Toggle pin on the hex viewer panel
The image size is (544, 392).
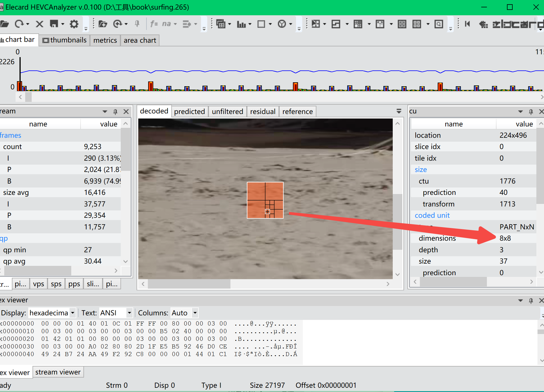coord(531,300)
